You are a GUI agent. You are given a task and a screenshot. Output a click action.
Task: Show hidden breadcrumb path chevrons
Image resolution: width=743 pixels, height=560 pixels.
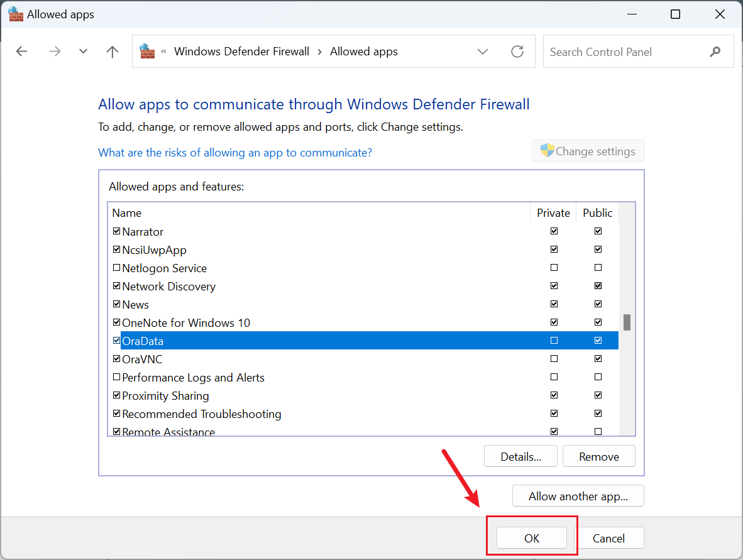click(163, 51)
